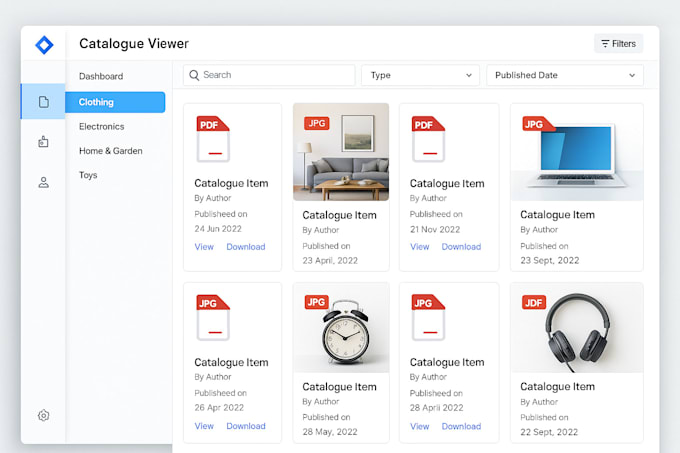Download the 26 Apr 2022 catalogue item
Image resolution: width=680 pixels, height=453 pixels.
246,426
